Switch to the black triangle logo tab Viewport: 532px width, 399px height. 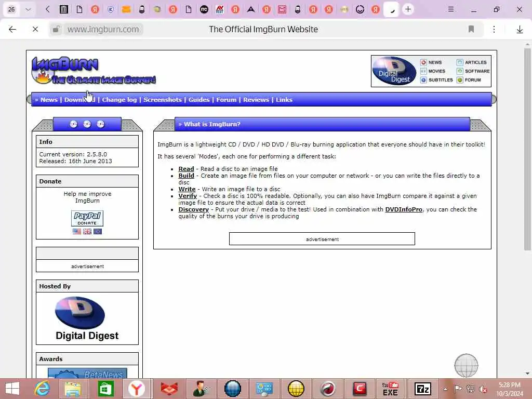pos(251,9)
